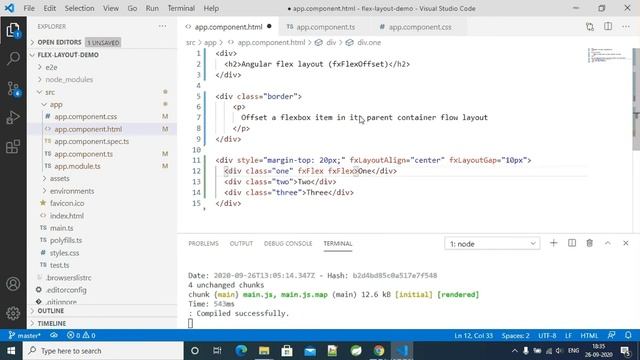Open app.component.spec.ts file

click(x=91, y=141)
